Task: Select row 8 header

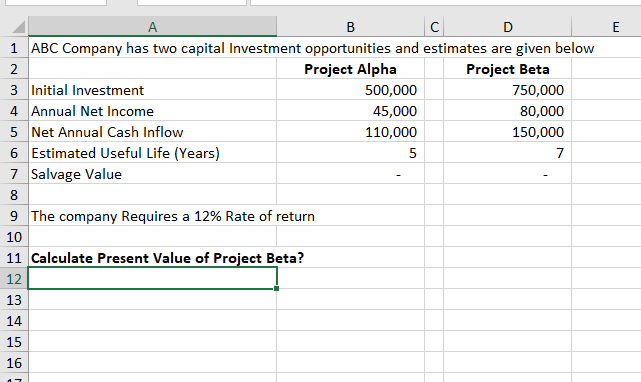Action: 14,195
